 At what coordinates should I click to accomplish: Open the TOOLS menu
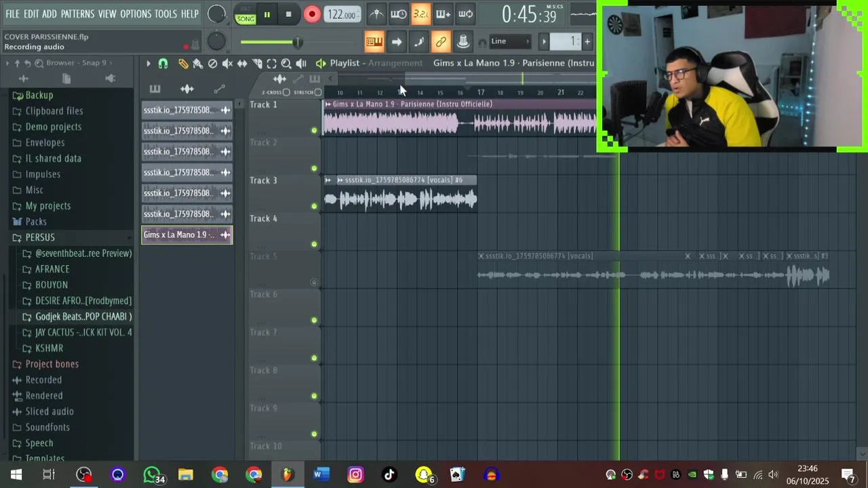tap(165, 14)
